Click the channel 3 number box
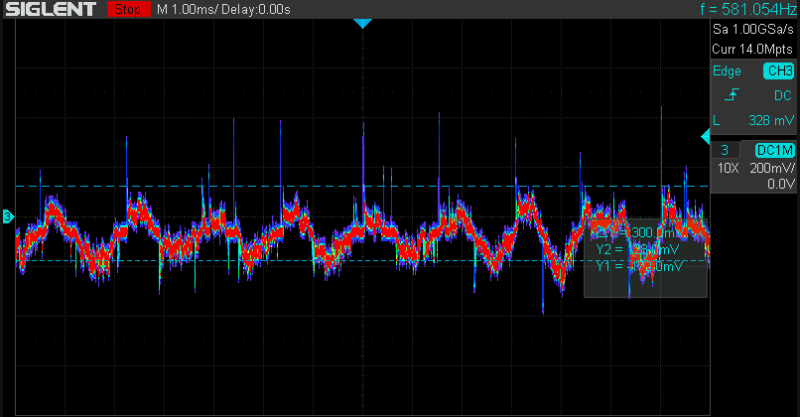The image size is (800, 417). [723, 149]
